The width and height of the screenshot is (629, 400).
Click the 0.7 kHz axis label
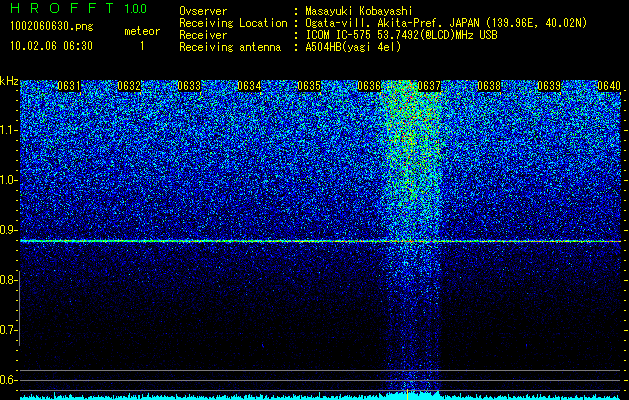coord(8,330)
